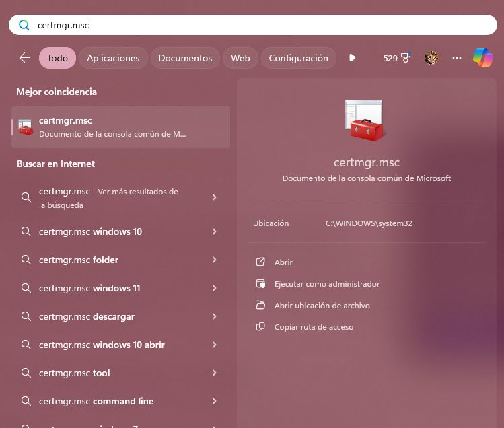Click 'Ver más resultados de la búsqueda' suggestion
The image size is (504, 428).
(121, 198)
